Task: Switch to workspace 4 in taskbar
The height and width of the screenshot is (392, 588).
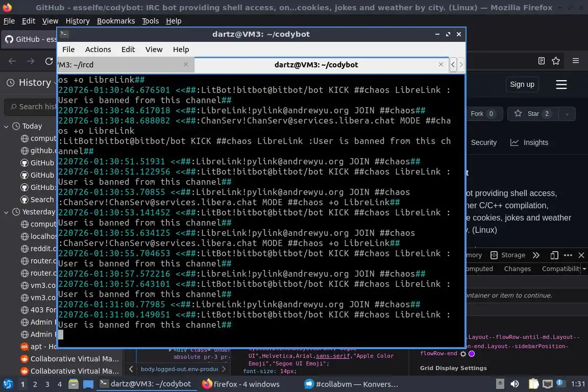Action: click(59, 384)
